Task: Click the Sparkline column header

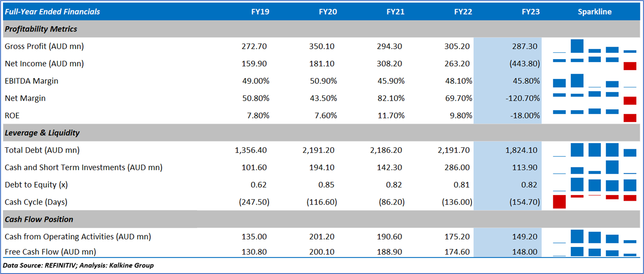Action: (595, 12)
